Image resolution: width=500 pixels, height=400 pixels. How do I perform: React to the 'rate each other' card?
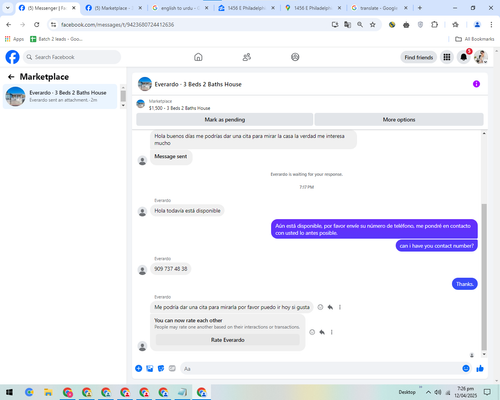(312, 332)
